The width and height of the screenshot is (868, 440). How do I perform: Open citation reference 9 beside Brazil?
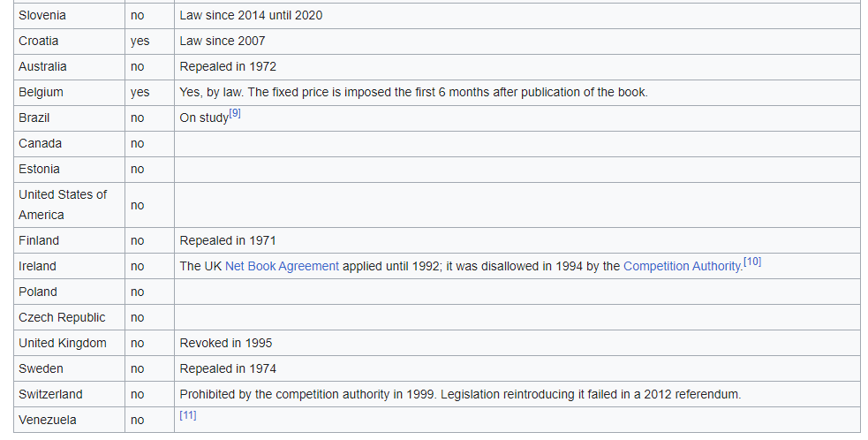[x=235, y=113]
